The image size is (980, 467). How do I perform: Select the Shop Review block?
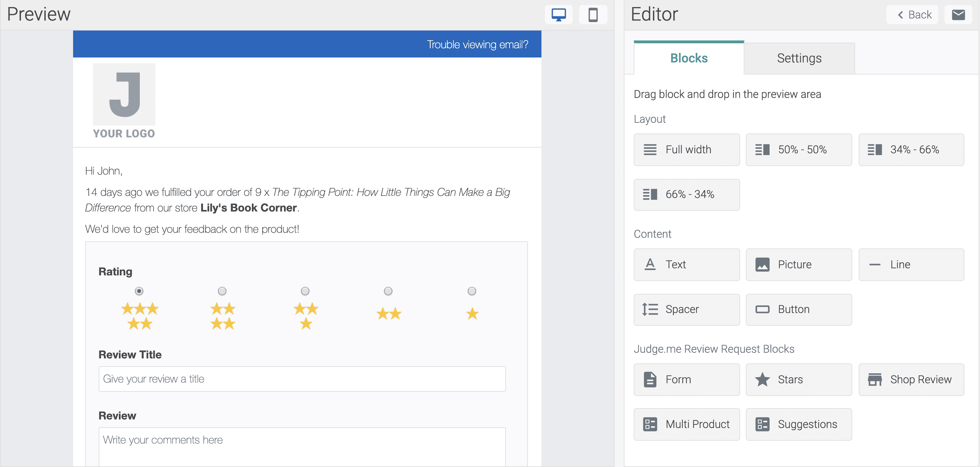tap(911, 379)
